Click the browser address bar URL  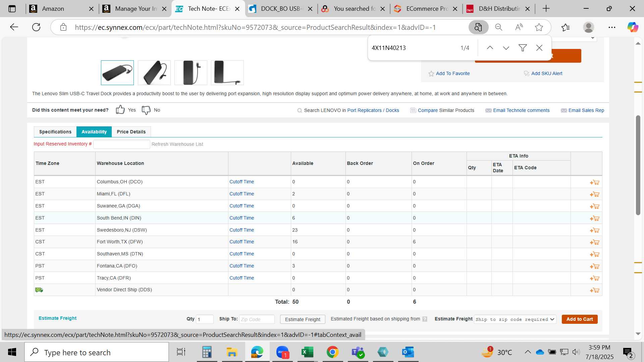(255, 27)
